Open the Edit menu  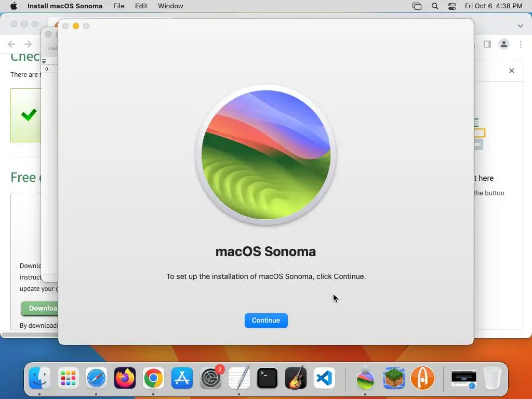coord(141,6)
